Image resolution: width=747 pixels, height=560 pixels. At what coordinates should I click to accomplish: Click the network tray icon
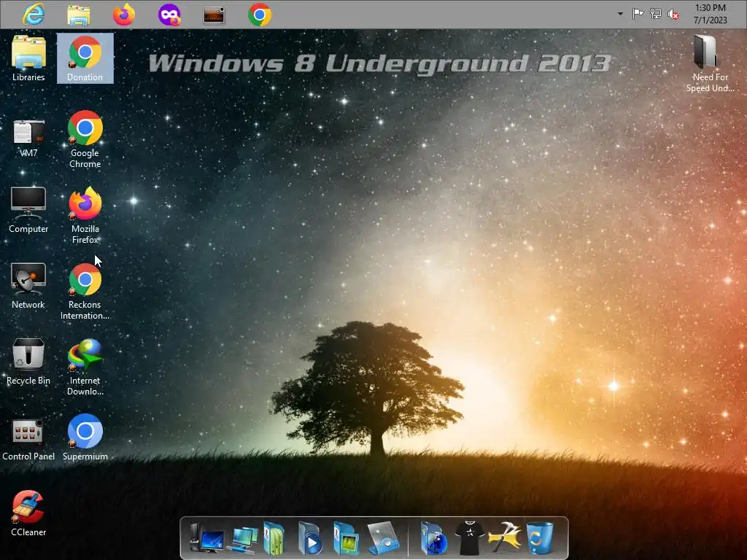pyautogui.click(x=656, y=14)
